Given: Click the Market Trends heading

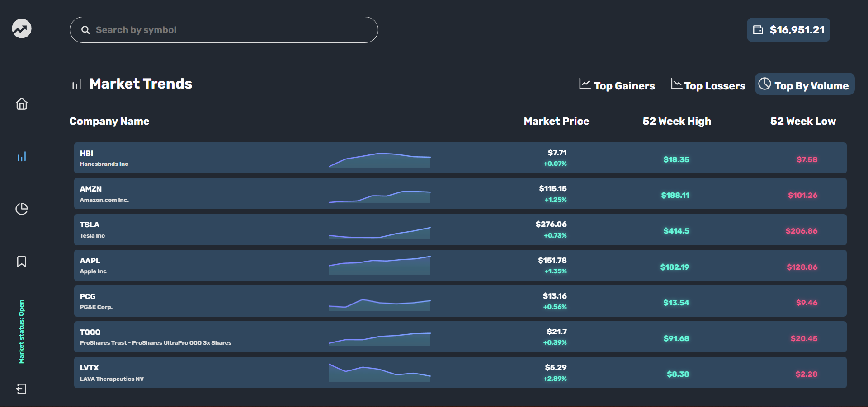Looking at the screenshot, I should tap(141, 84).
